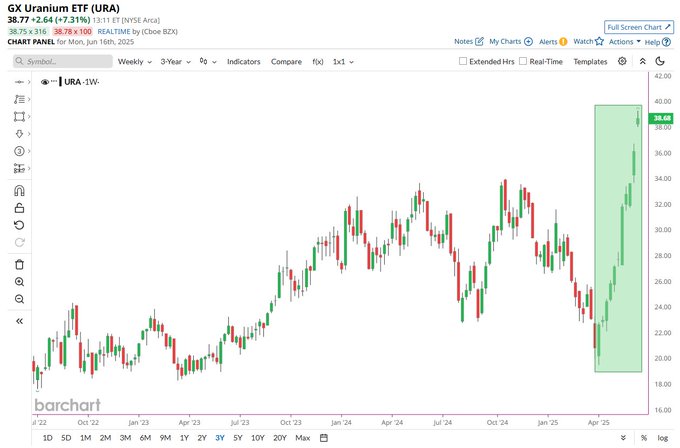Open the My Charts link
Image resolution: width=680 pixels, height=448 pixels.
(x=505, y=42)
